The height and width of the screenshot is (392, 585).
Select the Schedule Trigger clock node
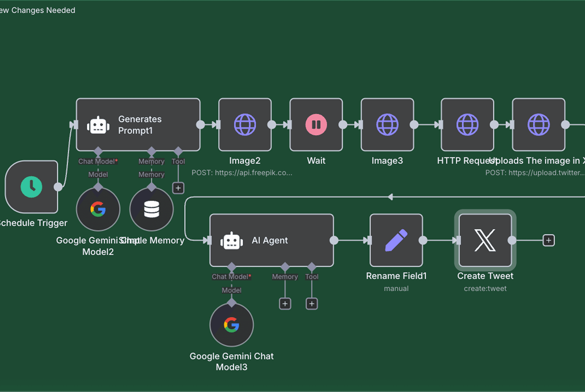tap(31, 187)
